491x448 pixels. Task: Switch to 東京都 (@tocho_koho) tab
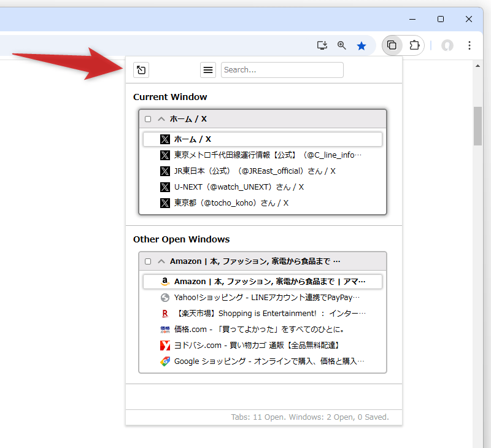[263, 203]
